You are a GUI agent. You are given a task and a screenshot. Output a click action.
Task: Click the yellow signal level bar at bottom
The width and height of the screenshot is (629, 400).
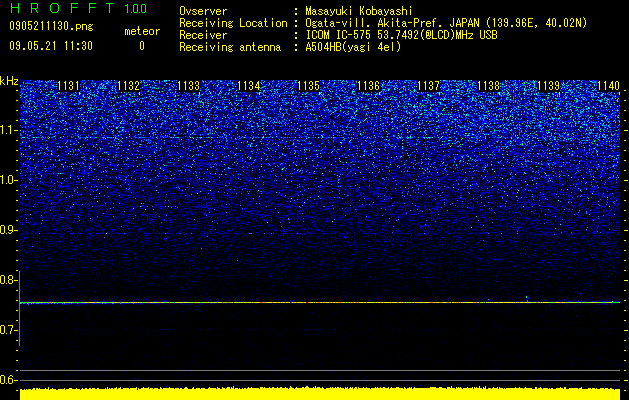(320, 394)
